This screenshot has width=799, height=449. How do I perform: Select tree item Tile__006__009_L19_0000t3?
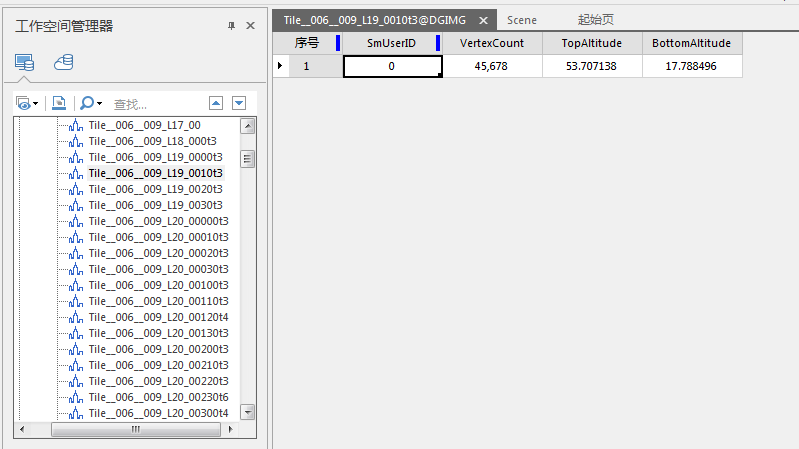(x=155, y=157)
